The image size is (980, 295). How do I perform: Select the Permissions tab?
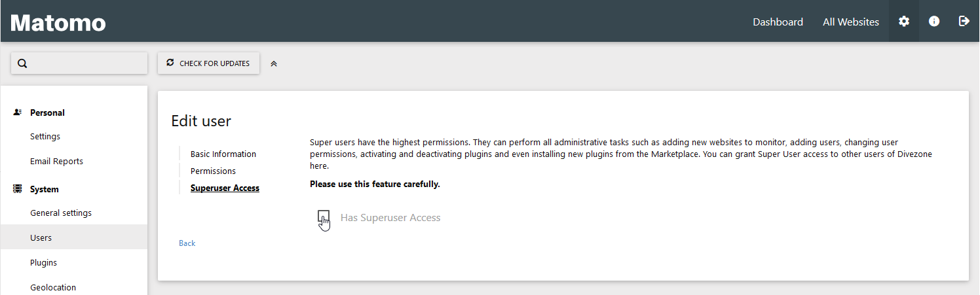213,171
